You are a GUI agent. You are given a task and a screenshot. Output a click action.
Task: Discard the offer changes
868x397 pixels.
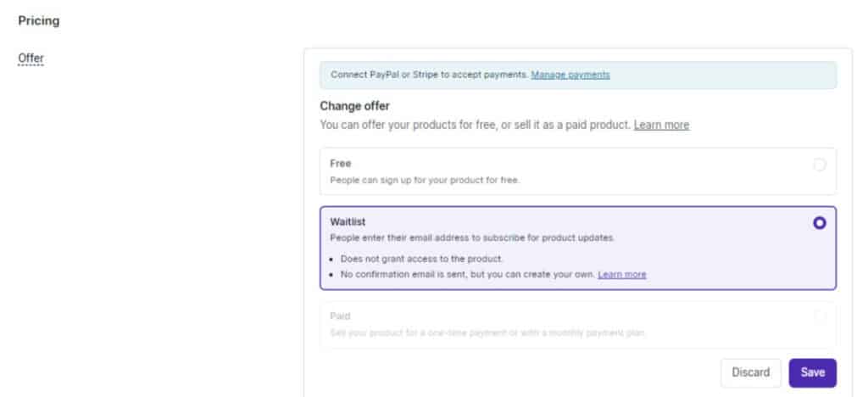pos(750,372)
